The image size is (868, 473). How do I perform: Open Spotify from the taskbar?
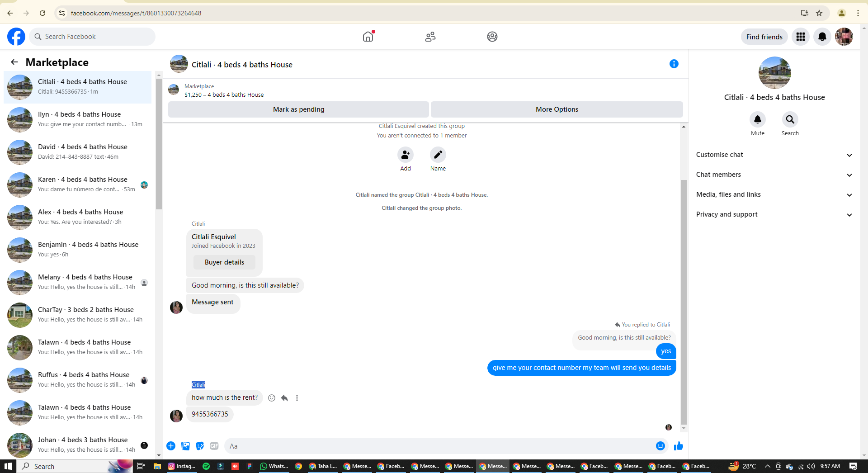[206, 466]
